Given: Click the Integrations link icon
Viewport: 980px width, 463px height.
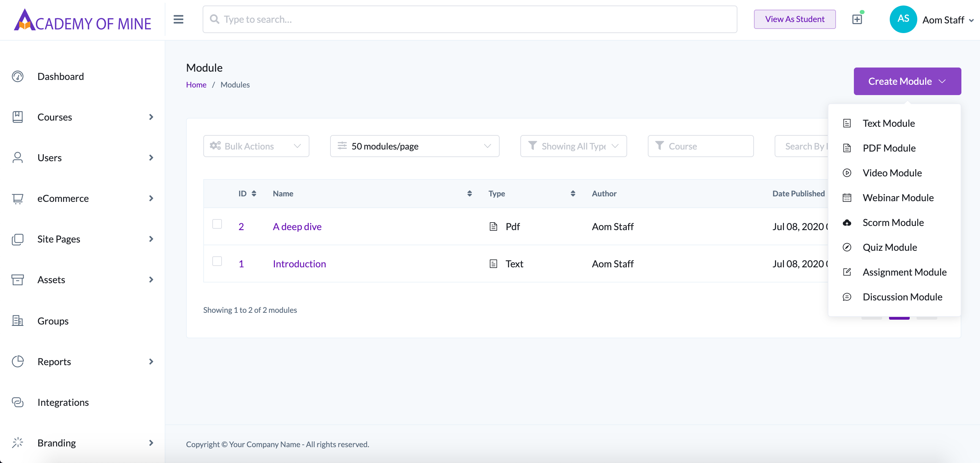Looking at the screenshot, I should 18,402.
